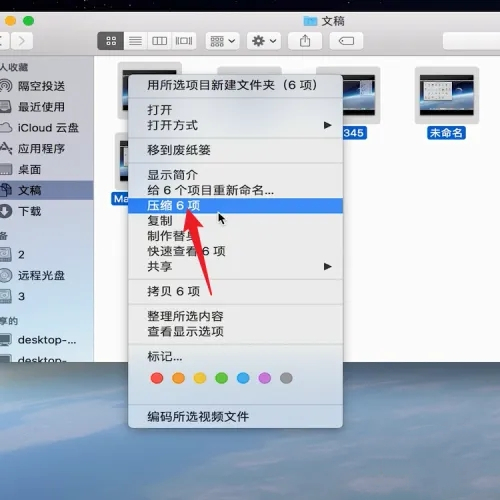The height and width of the screenshot is (500, 500).
Task: Open the gear action menu dropdown
Action: tap(264, 41)
